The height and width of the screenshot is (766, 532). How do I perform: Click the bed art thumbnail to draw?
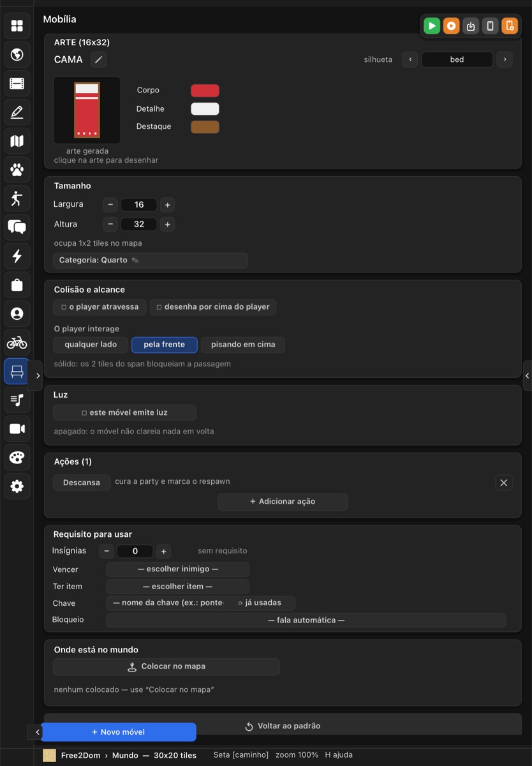[87, 110]
